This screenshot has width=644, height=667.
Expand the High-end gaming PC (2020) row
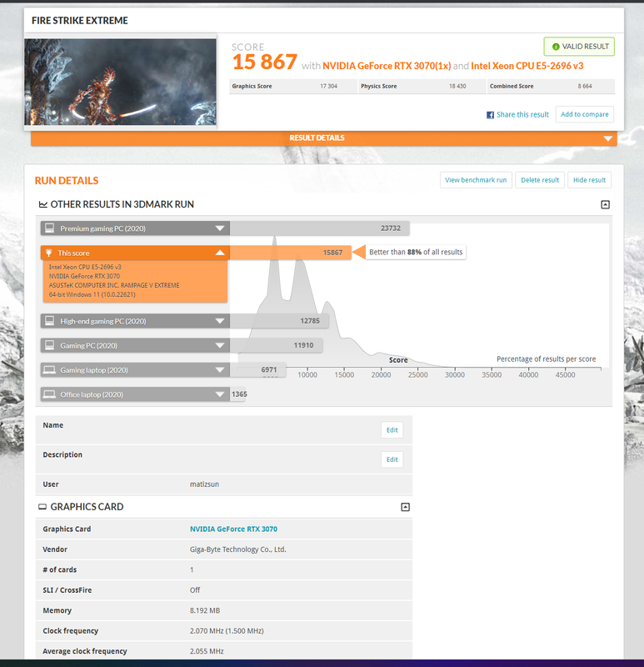(220, 321)
